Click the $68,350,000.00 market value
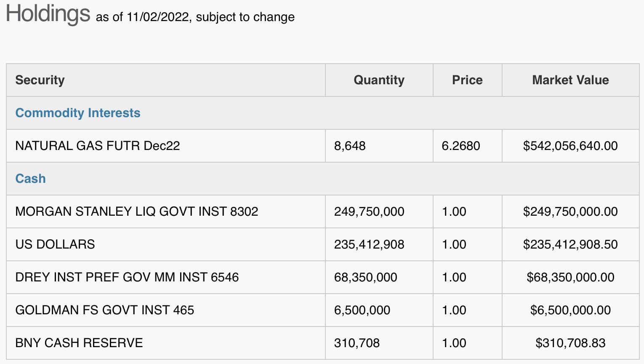Screen dimensions: 644x364 pyautogui.click(x=570, y=277)
